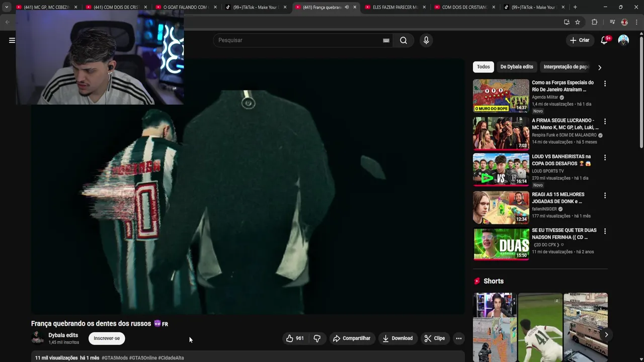Open the tab search dropdown
Screen dimensions: 644x362
click(x=7, y=7)
